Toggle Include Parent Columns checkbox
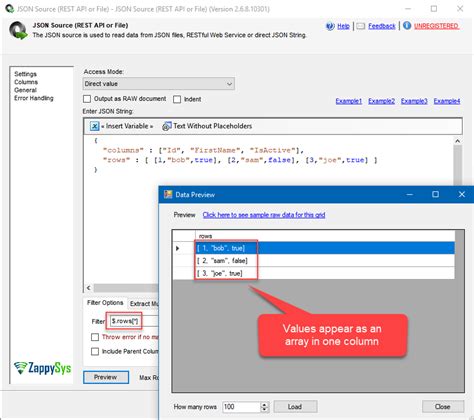Screen dimensions: 474x420 95,351
